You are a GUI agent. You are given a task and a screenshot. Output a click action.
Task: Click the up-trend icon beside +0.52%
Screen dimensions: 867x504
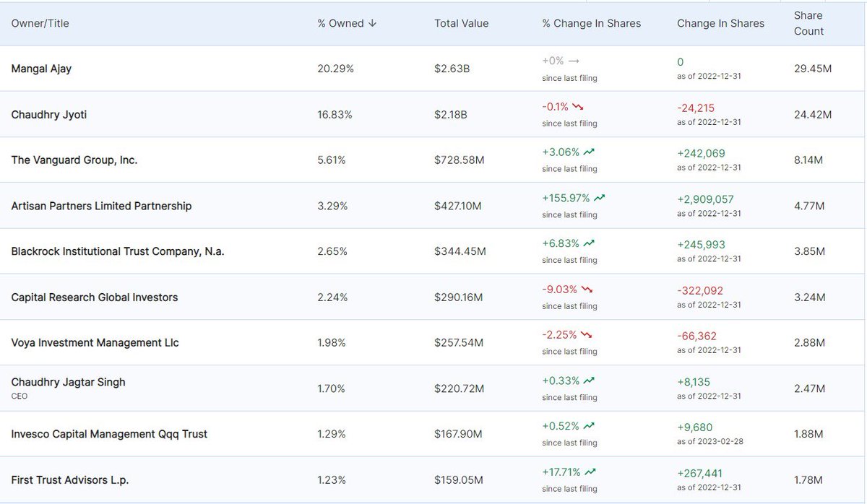pos(590,426)
